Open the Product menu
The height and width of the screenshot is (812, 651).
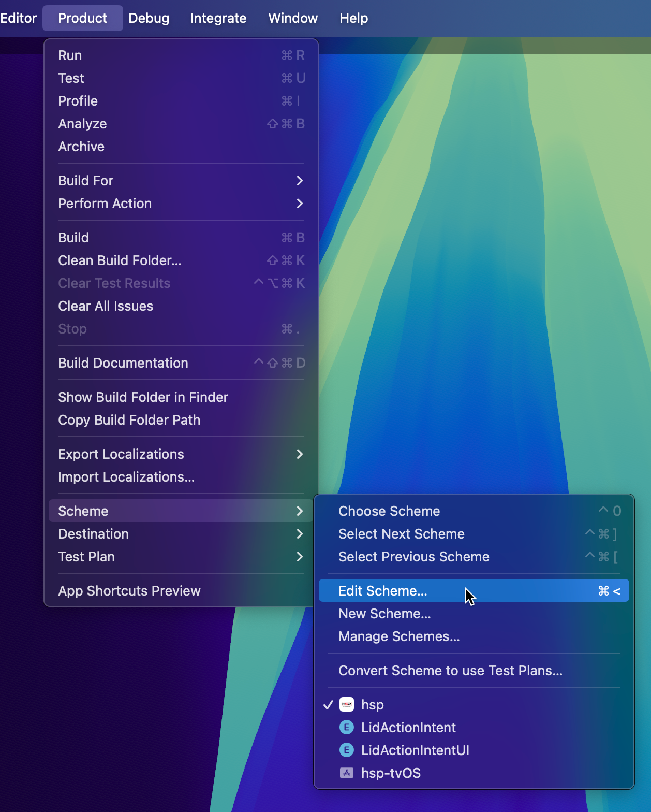(x=83, y=18)
